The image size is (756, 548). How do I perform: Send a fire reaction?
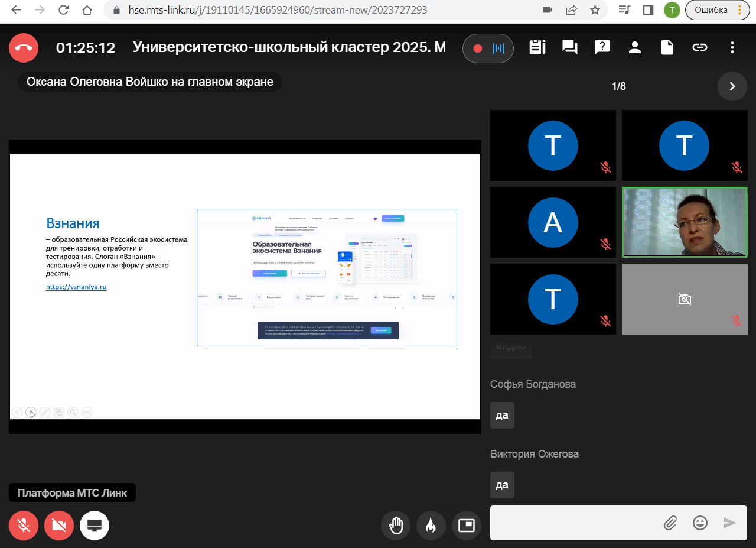431,526
